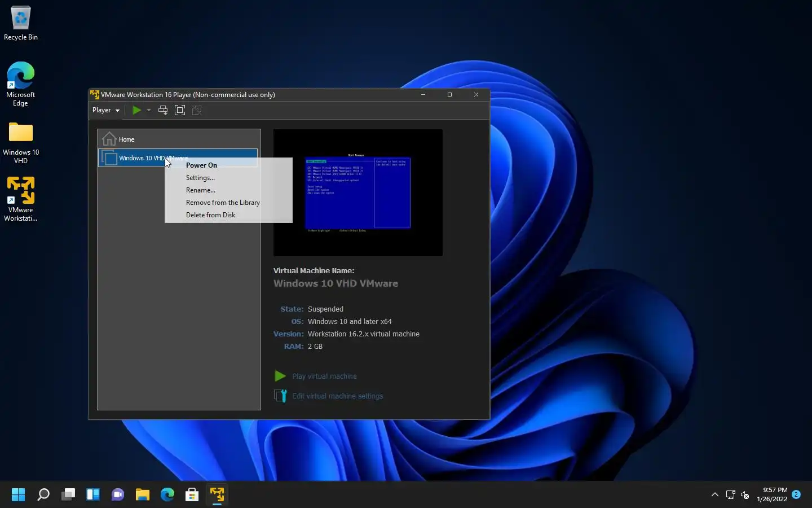The width and height of the screenshot is (812, 508).
Task: Click the Windows 10 and later x64 value
Action: tap(350, 322)
